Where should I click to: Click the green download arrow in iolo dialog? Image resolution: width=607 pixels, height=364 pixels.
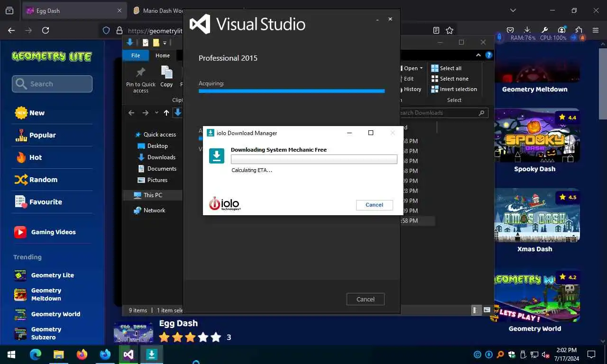pos(217,156)
